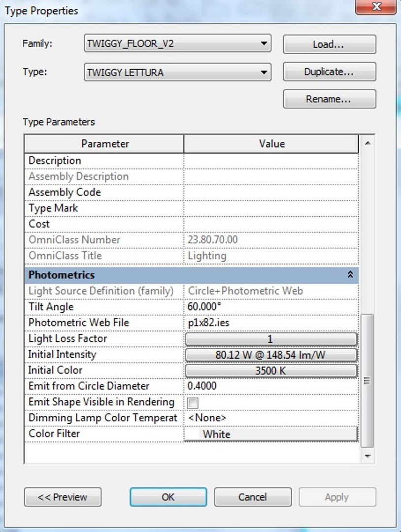Image resolution: width=401 pixels, height=532 pixels.
Task: Click the Assembly Description label
Action: pos(78,176)
